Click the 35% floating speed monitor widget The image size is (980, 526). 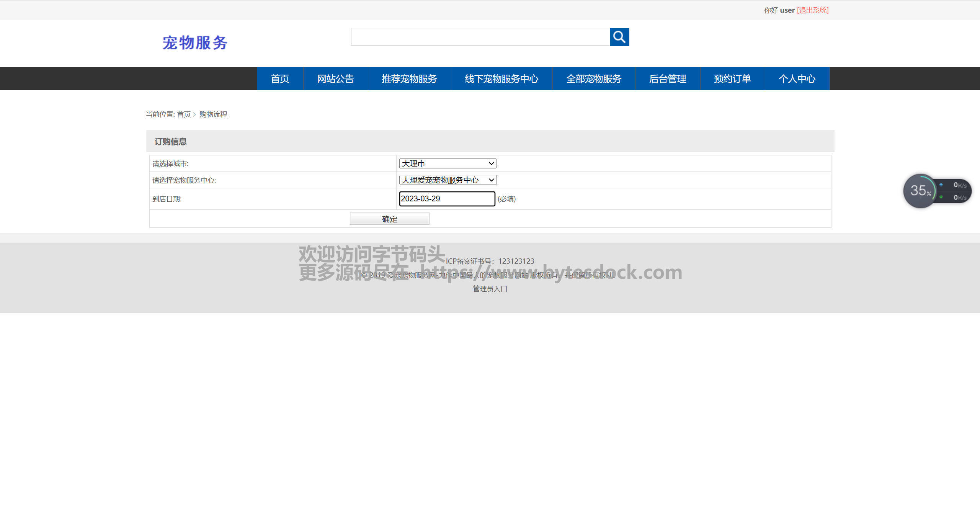(x=920, y=191)
